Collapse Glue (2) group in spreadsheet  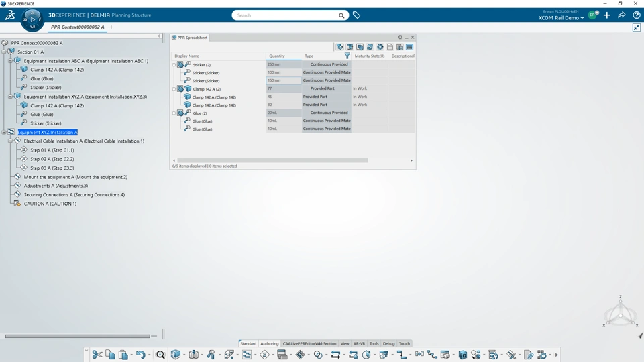(174, 113)
